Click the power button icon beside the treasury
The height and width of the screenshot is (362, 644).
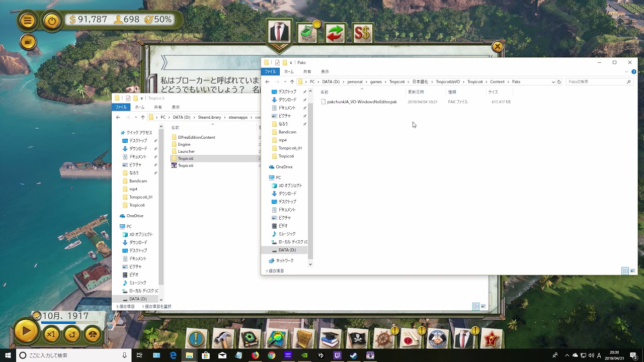tap(51, 21)
